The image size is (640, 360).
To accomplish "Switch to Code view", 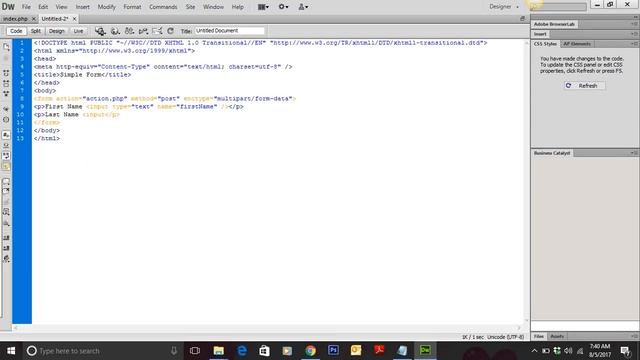I will pyautogui.click(x=16, y=31).
